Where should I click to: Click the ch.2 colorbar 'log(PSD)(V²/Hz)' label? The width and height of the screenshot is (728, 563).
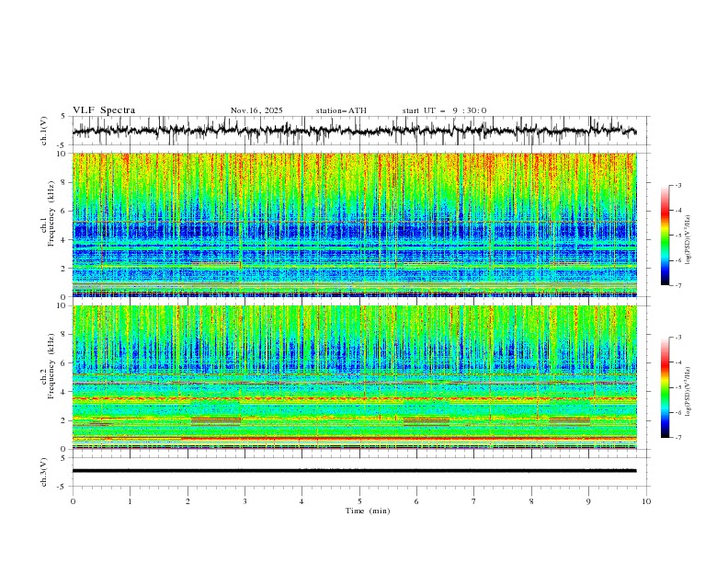coord(688,391)
